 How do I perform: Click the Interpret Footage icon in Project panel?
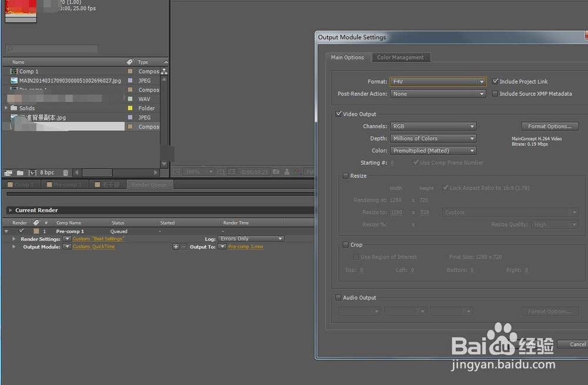(8, 173)
